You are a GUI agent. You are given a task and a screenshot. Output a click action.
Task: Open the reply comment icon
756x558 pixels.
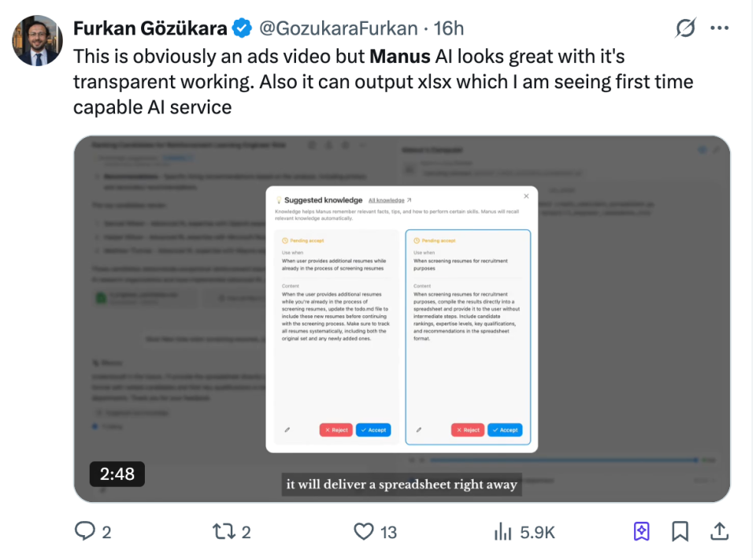[85, 532]
